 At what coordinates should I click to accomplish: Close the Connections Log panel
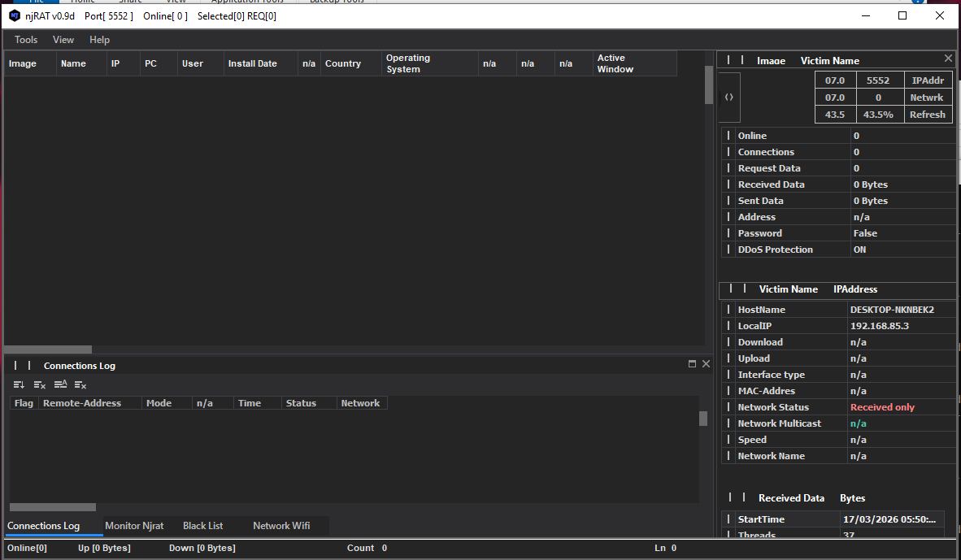click(x=706, y=364)
